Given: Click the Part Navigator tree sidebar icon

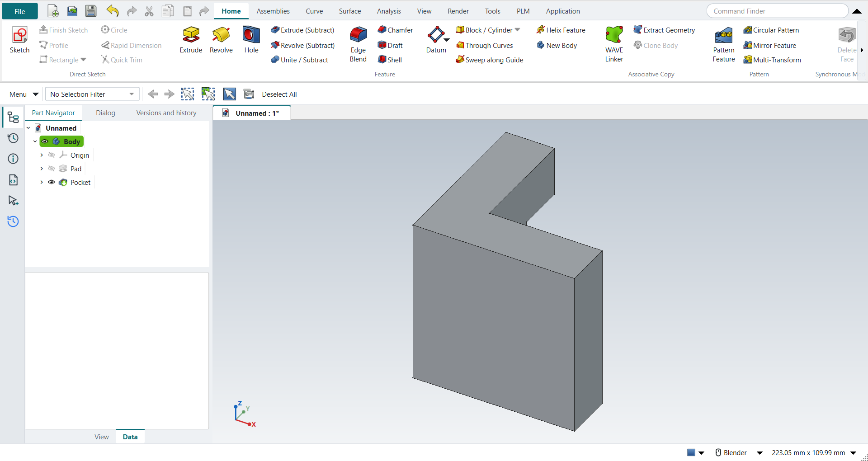Looking at the screenshot, I should point(13,118).
